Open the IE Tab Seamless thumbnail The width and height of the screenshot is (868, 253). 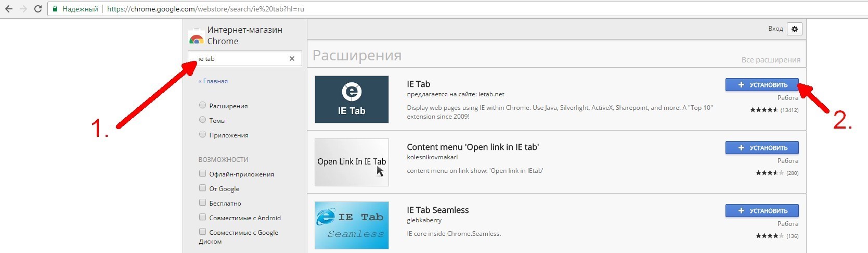(x=352, y=225)
